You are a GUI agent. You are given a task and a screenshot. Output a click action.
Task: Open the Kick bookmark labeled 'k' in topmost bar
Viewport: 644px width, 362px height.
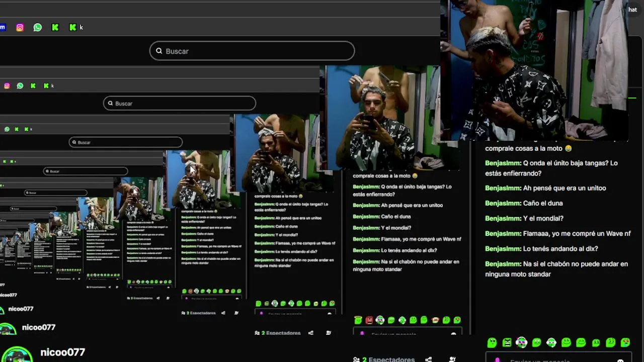[76, 28]
